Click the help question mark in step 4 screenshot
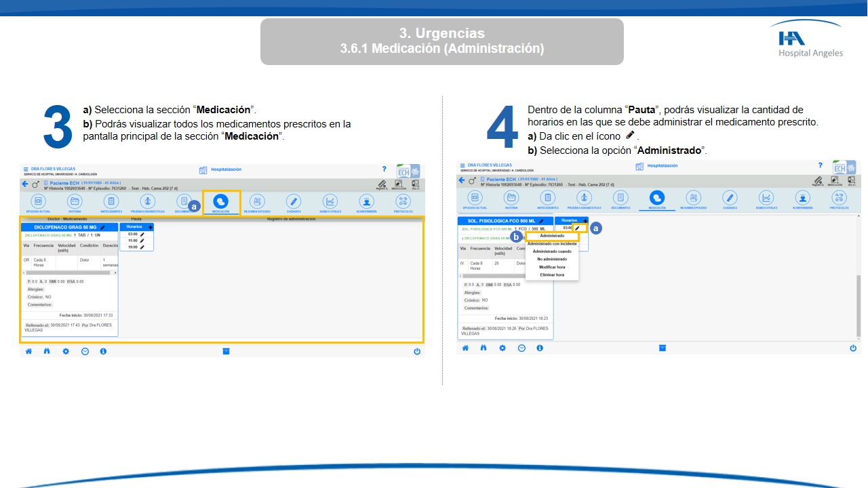The image size is (868, 488). [821, 165]
